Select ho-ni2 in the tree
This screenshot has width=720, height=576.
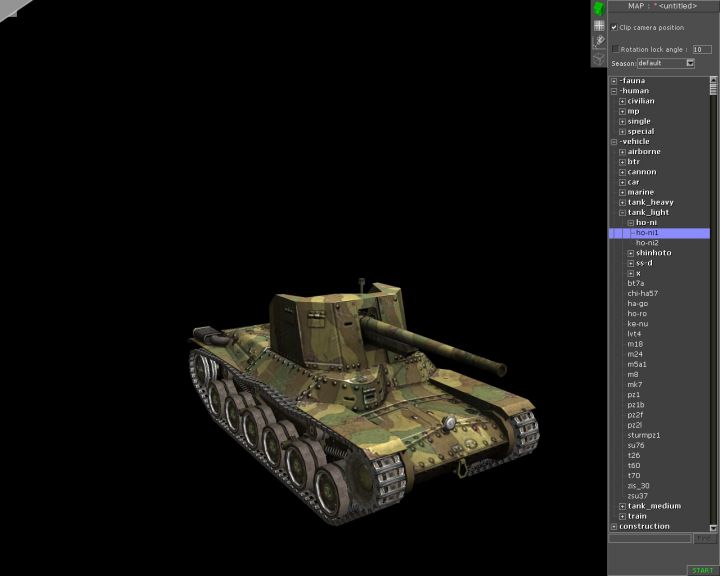click(647, 243)
